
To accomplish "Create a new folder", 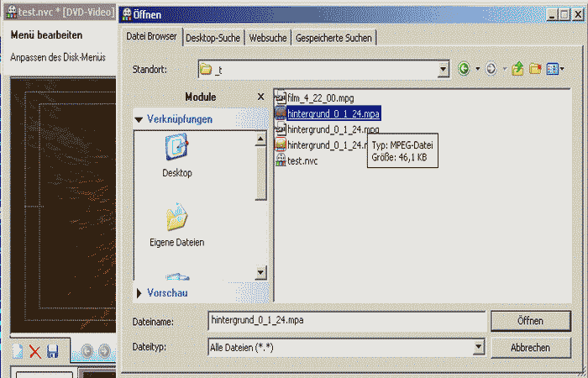I will [535, 69].
